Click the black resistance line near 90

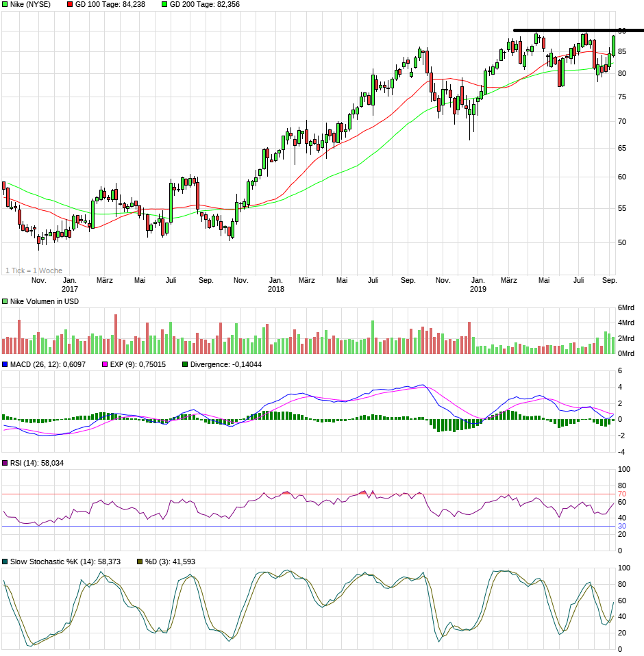(x=578, y=30)
